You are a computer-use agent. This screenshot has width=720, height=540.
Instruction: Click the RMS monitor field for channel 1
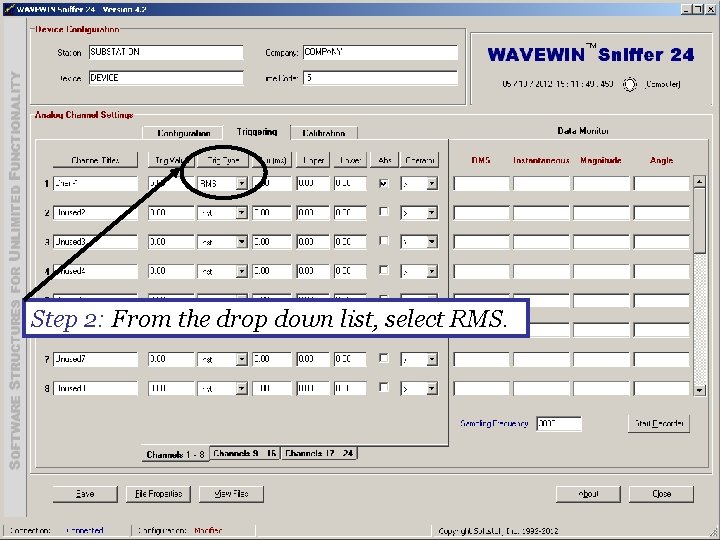tap(481, 184)
